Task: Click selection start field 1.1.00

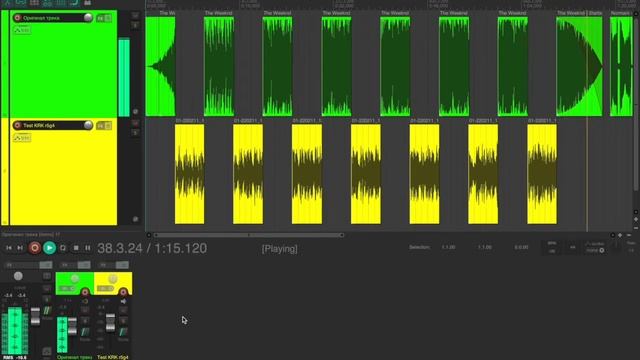Action: 449,247
